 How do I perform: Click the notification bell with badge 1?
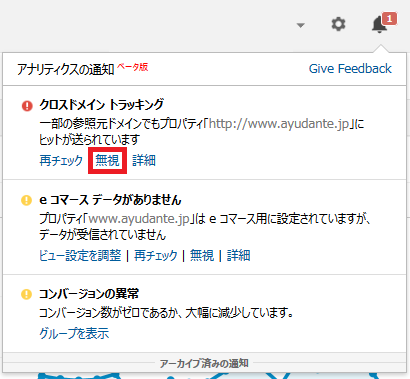tap(383, 23)
